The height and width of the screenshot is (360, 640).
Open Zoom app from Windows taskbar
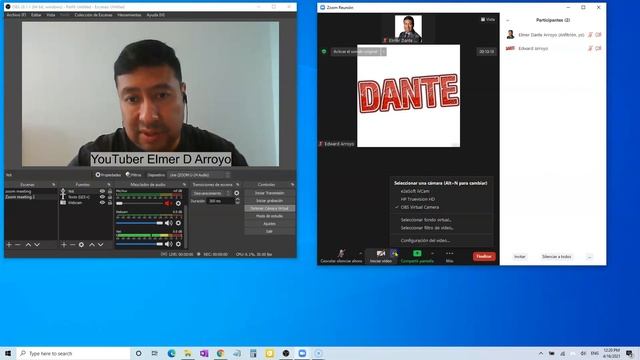(302, 353)
